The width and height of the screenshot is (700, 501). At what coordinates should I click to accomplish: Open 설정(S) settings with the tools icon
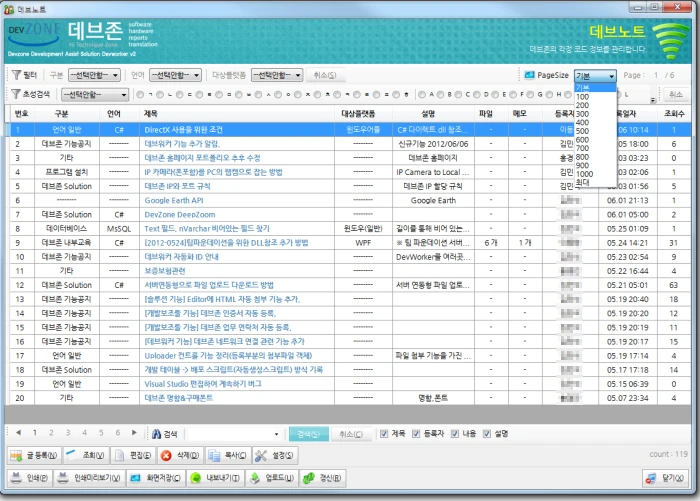click(275, 455)
